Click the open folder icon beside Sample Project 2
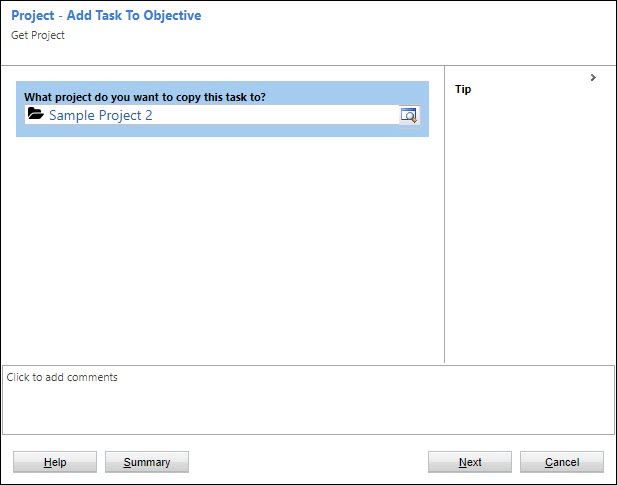 [x=36, y=115]
